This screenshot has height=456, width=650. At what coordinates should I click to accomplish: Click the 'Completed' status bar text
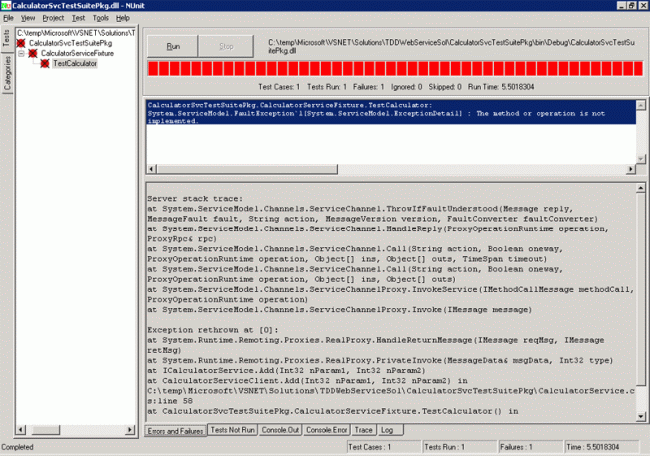(x=17, y=447)
